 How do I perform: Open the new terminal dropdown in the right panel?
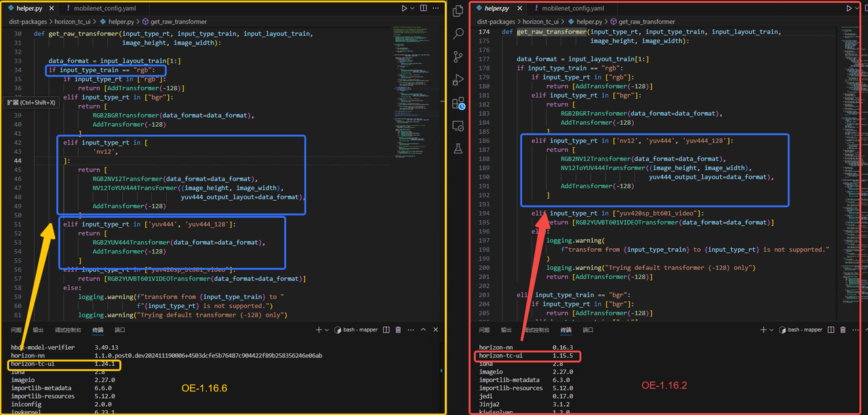(x=773, y=330)
